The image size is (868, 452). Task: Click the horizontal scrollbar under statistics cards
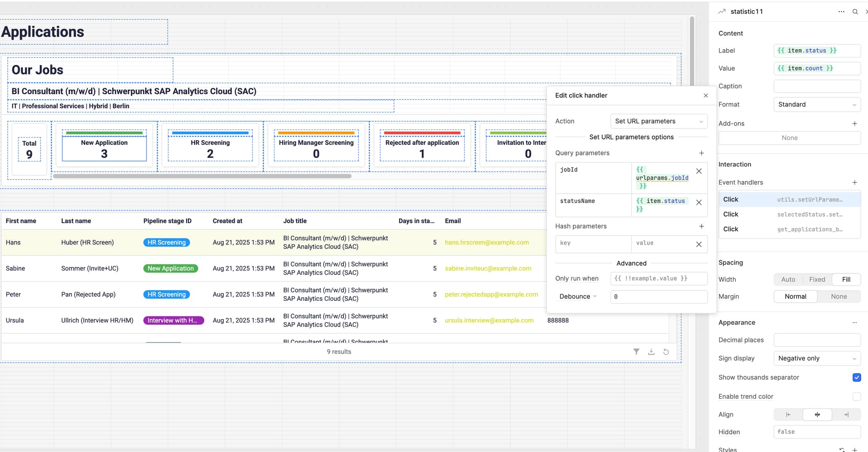[x=202, y=176]
